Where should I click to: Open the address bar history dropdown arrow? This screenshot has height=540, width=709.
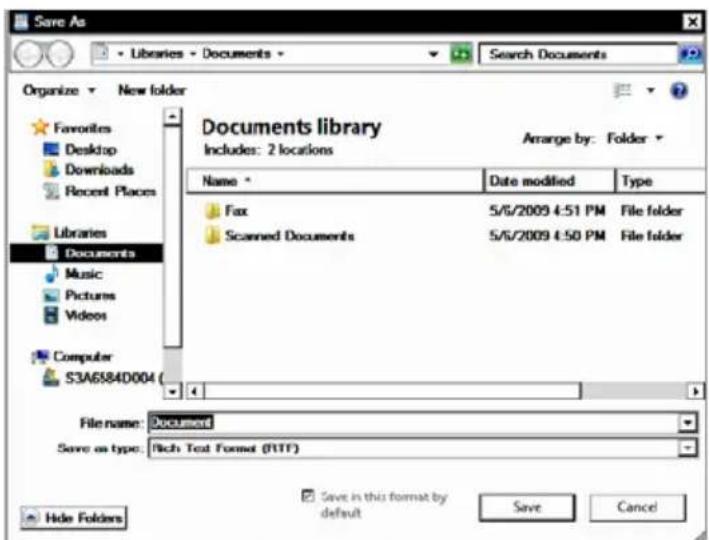pyautogui.click(x=433, y=54)
